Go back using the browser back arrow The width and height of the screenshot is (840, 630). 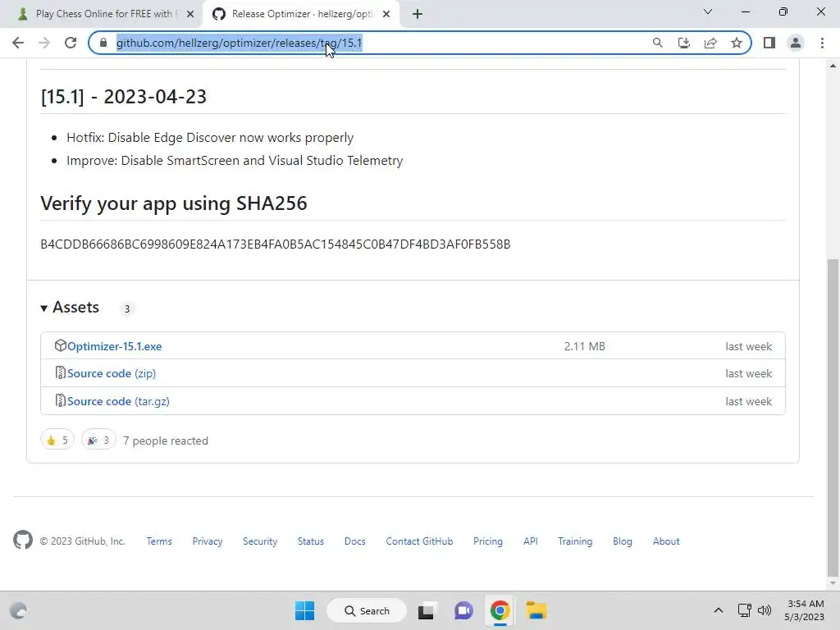coord(18,43)
